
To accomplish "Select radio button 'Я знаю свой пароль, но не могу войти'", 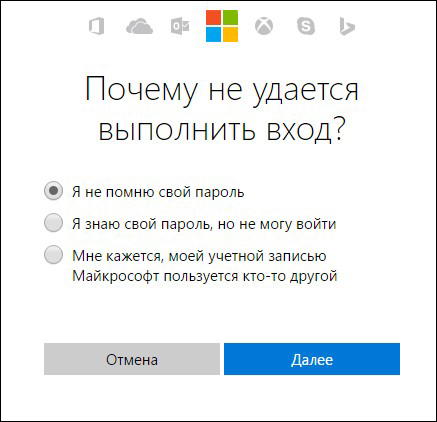I will pyautogui.click(x=53, y=223).
